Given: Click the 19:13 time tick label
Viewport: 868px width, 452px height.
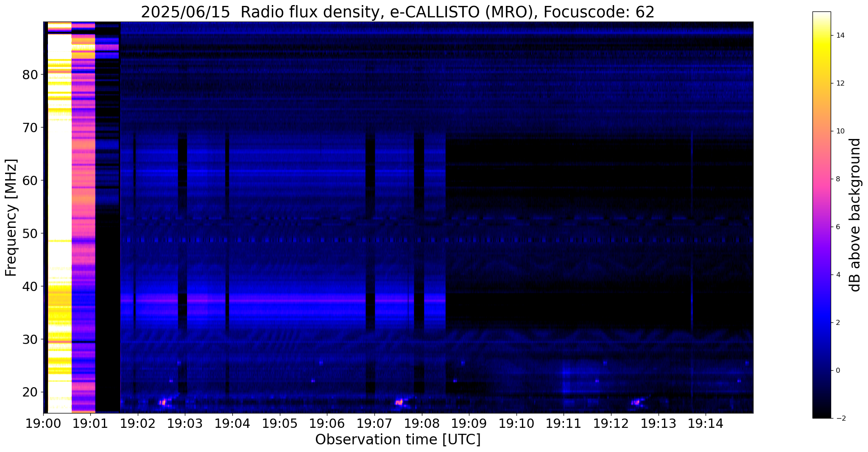Looking at the screenshot, I should point(658,423).
